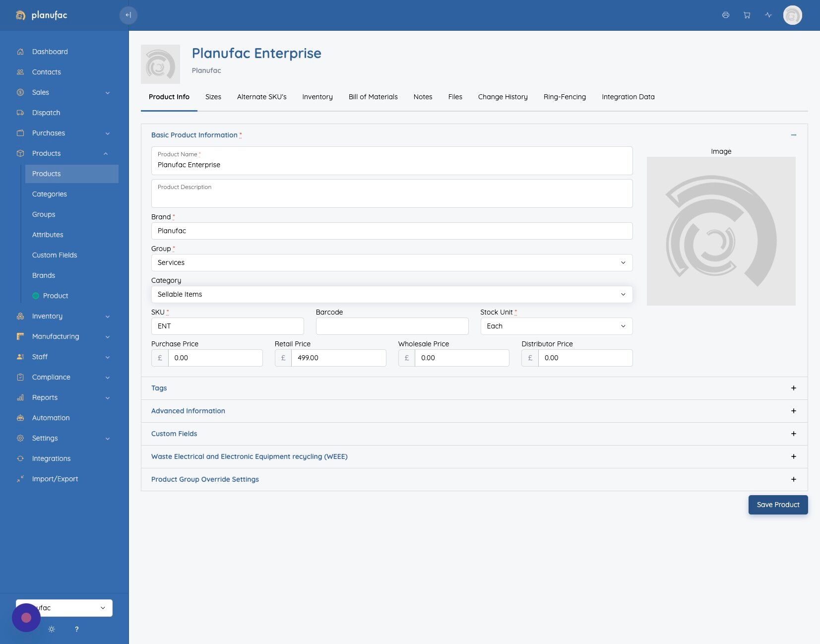
Task: Click the Manufacturing ruler icon
Action: (x=20, y=336)
